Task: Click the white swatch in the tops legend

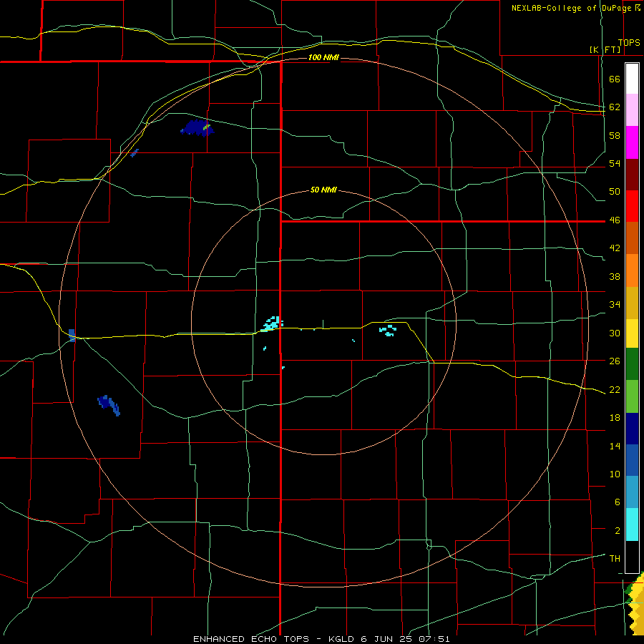Action: (x=632, y=79)
